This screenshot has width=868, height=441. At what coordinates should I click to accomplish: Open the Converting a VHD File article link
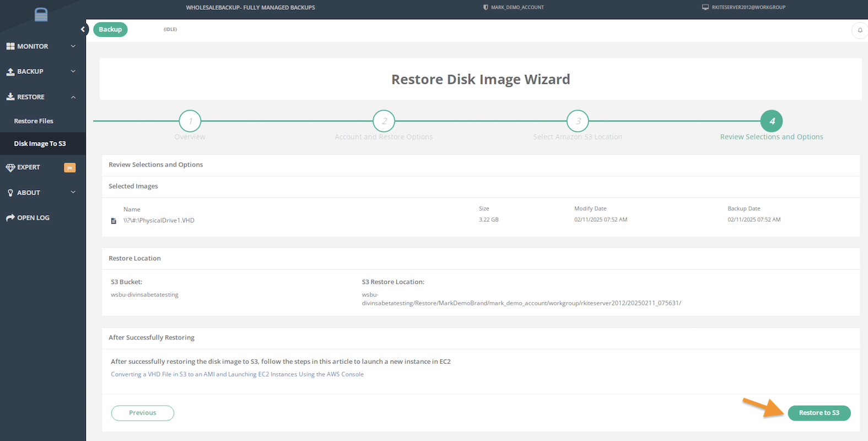[x=237, y=374]
